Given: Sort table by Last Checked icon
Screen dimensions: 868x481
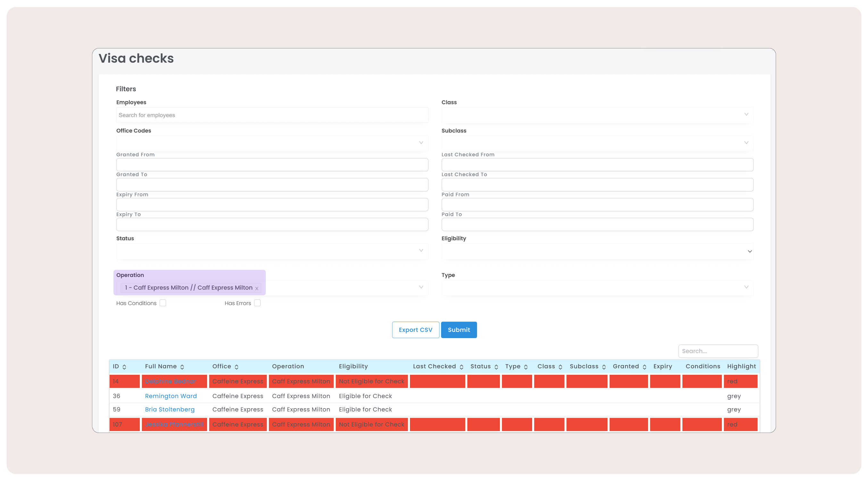Looking at the screenshot, I should tap(462, 367).
